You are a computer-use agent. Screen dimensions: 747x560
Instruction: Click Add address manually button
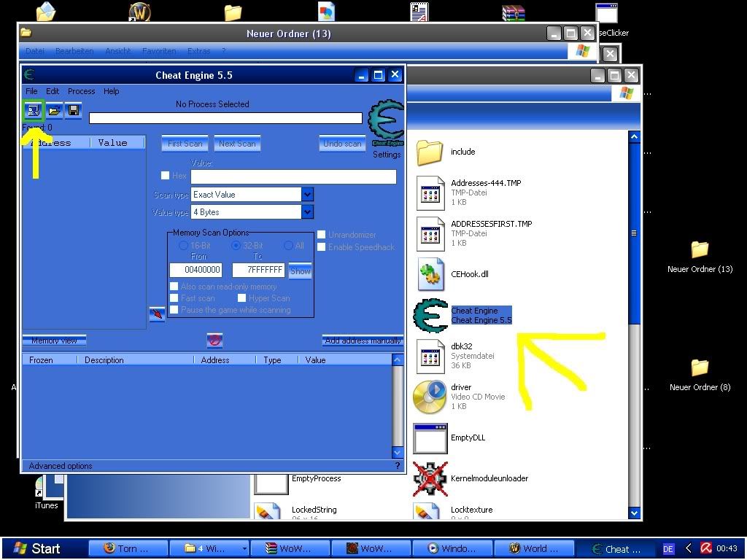363,341
